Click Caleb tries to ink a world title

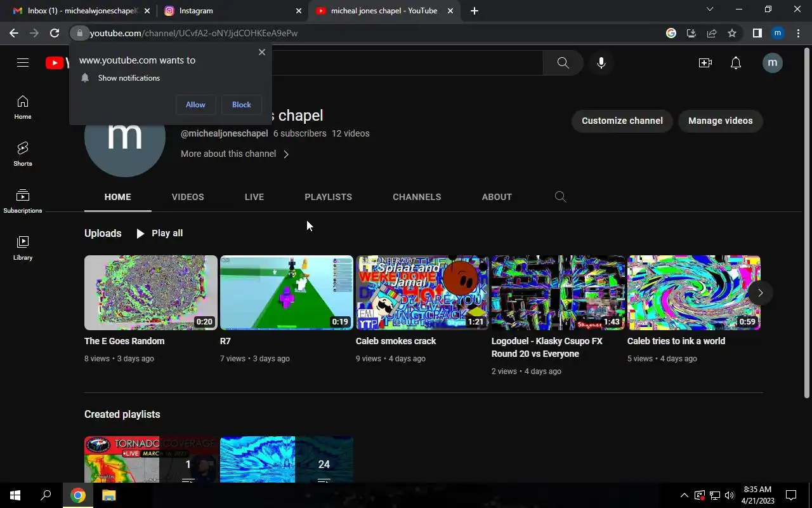[x=676, y=341]
